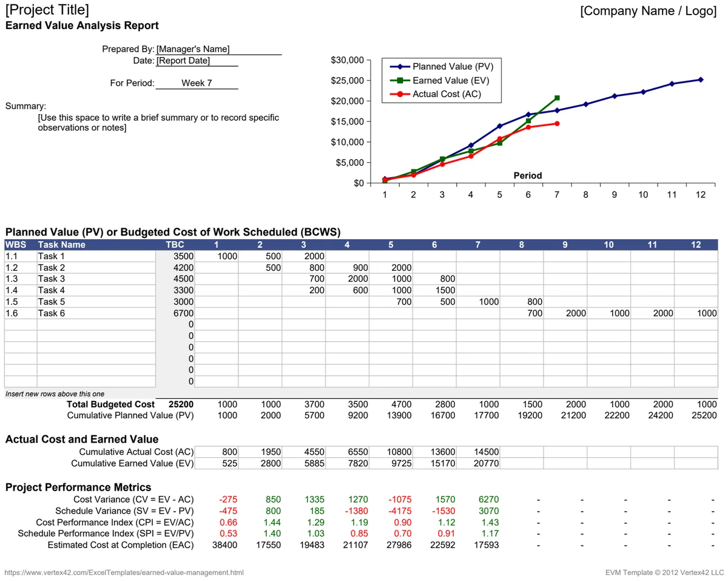Click Task 3 TBC value 4500

click(x=175, y=279)
